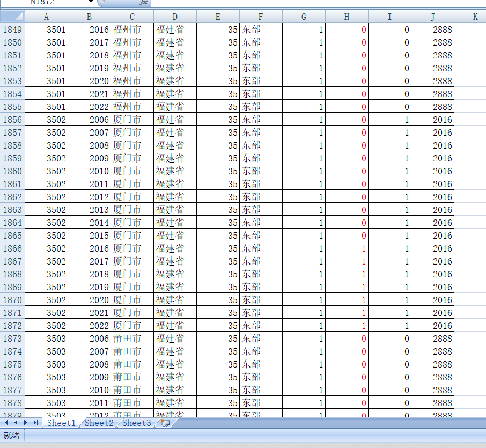Click the next sheet navigation arrow
The width and height of the screenshot is (486, 448).
click(x=25, y=423)
